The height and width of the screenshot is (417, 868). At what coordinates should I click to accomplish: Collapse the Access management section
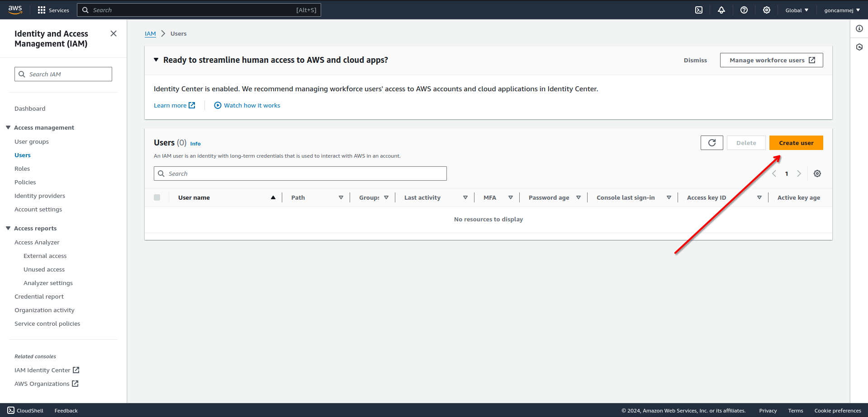[8, 127]
